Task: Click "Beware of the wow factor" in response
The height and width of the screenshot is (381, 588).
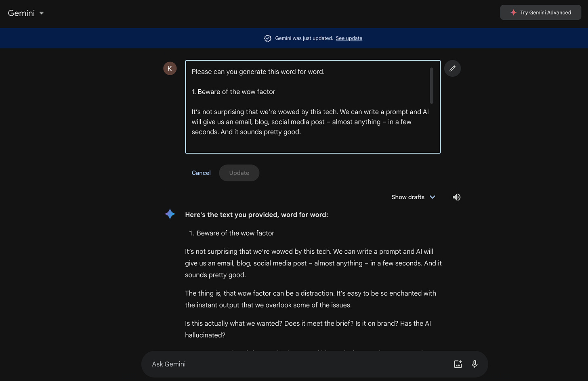Action: tap(235, 233)
